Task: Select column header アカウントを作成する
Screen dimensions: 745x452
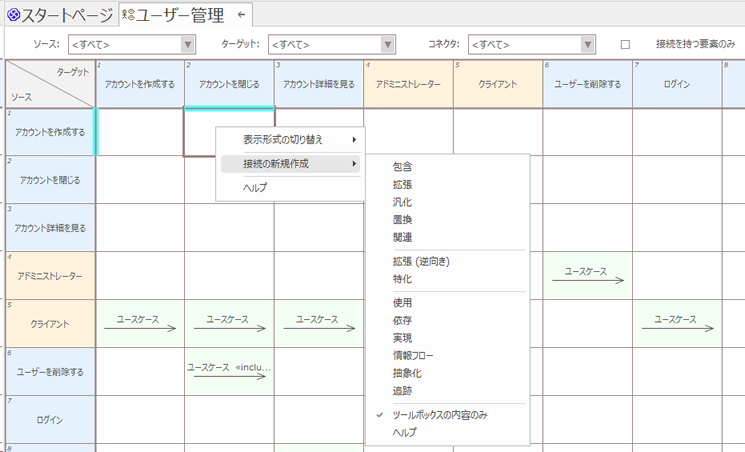Action: pos(140,84)
